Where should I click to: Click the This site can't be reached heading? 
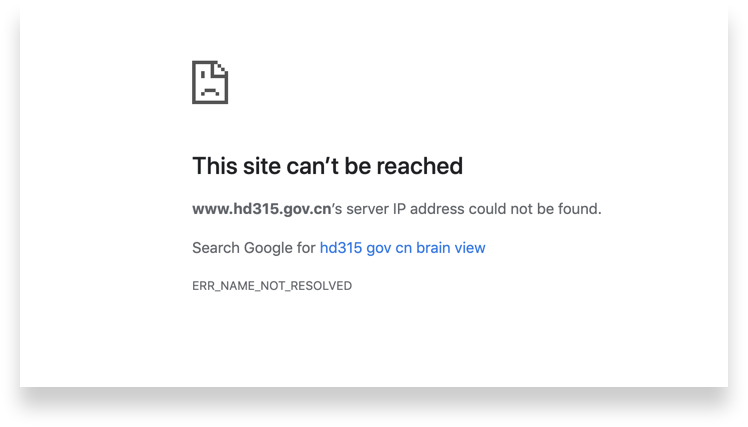click(x=327, y=166)
